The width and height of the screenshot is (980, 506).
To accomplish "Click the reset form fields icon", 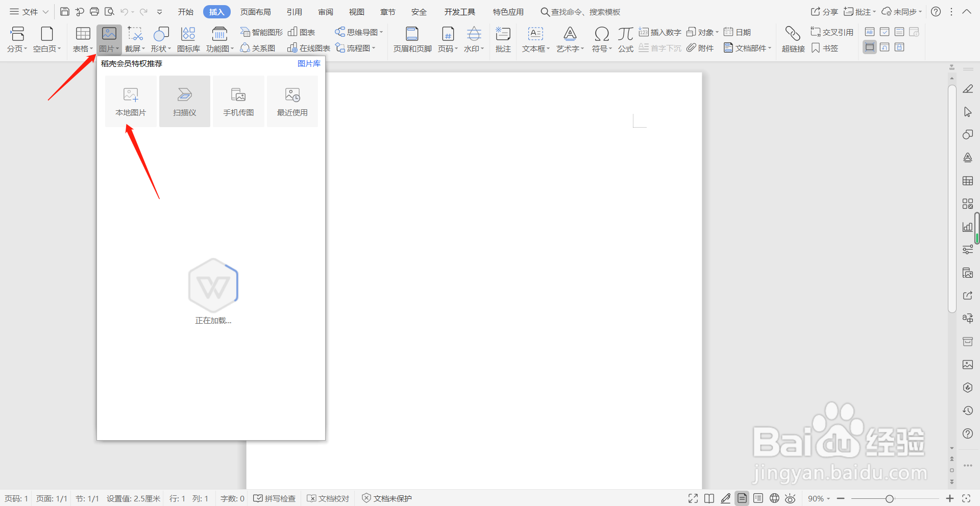I will 885,47.
